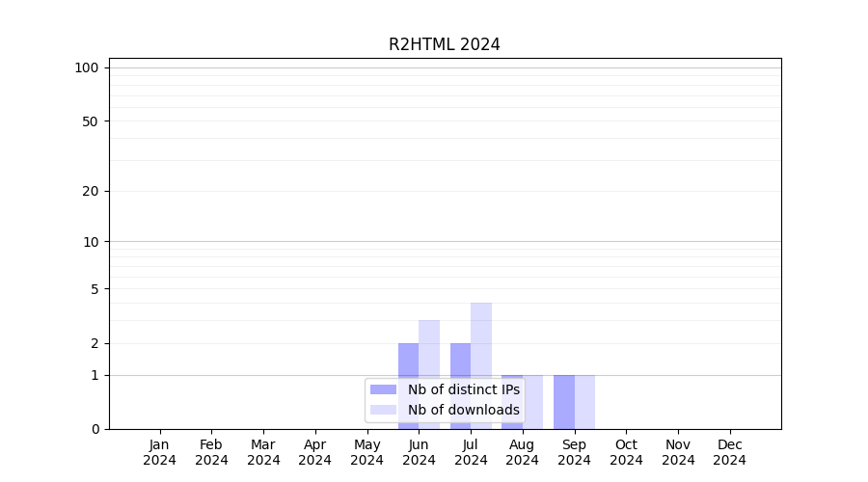Click the 'Nb of distinct IPs' legend color swatch
The width and height of the screenshot is (868, 482).
[383, 389]
